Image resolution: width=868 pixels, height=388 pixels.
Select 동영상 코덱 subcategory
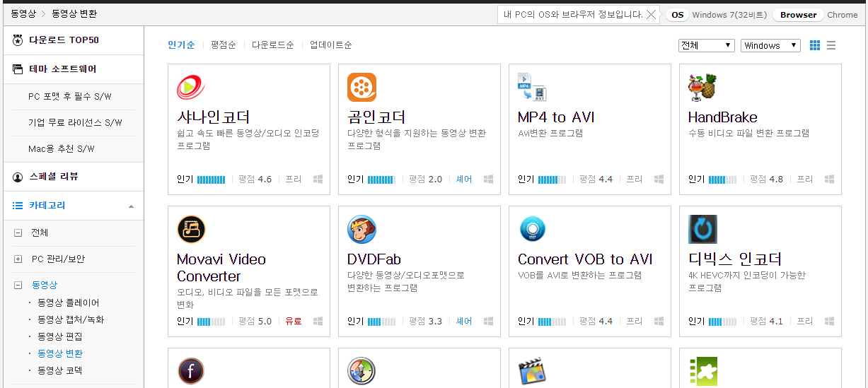pyautogui.click(x=60, y=370)
